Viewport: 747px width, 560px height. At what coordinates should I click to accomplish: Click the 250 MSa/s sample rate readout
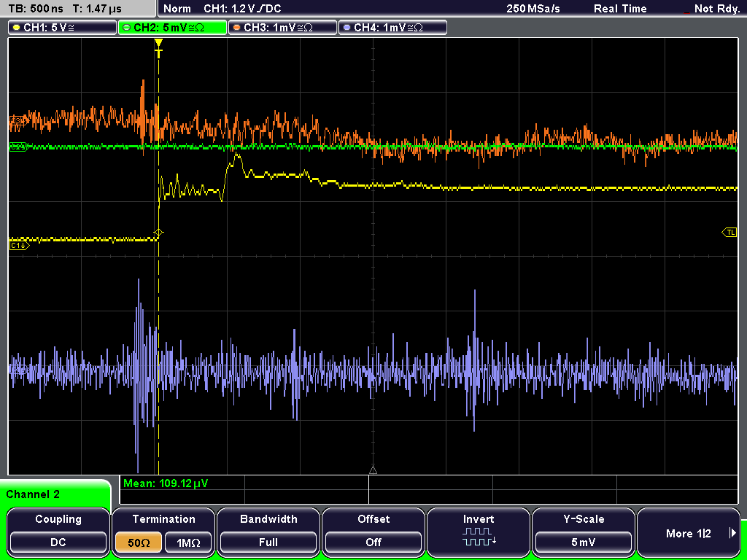tap(533, 9)
